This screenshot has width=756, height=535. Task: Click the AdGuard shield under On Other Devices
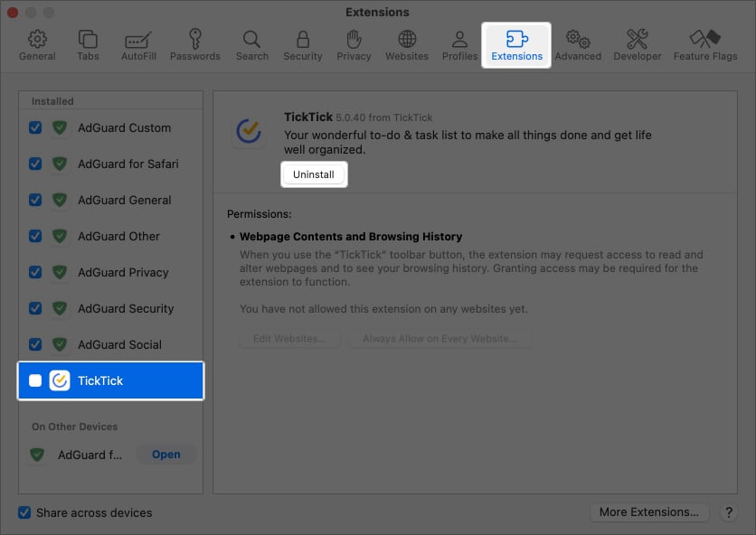tap(37, 455)
